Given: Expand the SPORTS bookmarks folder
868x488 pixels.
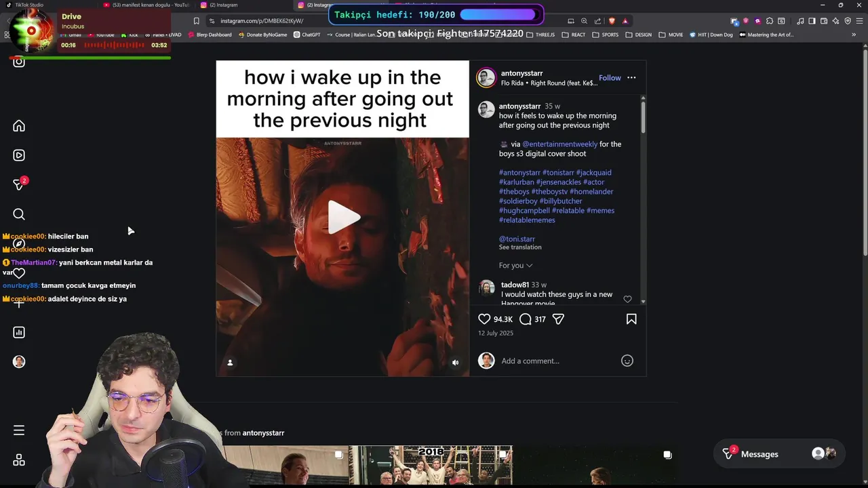Looking at the screenshot, I should pyautogui.click(x=606, y=35).
